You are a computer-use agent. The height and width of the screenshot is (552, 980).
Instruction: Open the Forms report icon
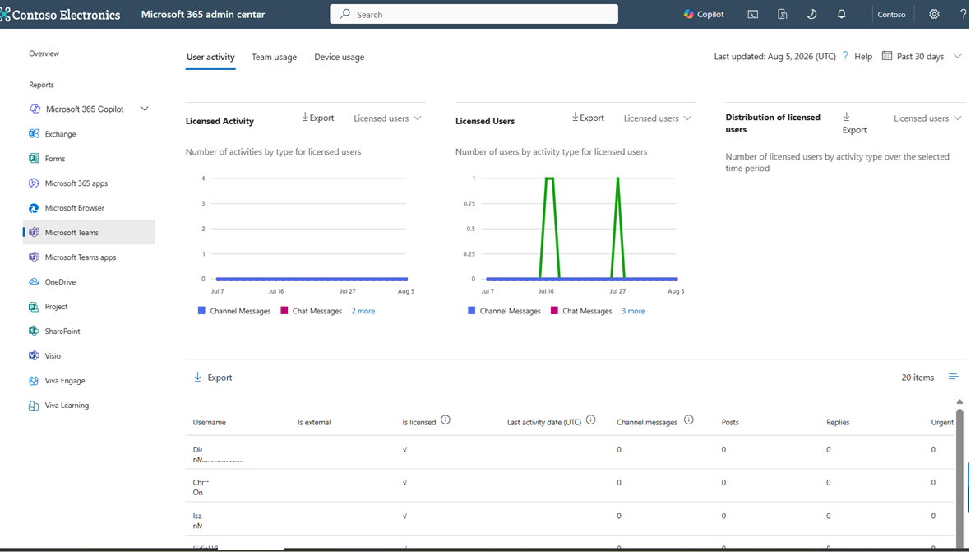click(x=34, y=158)
